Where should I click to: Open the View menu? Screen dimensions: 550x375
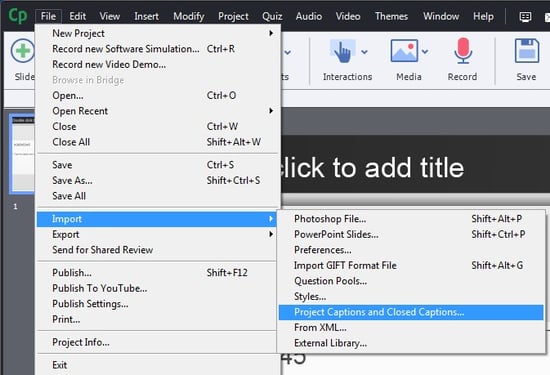point(109,16)
